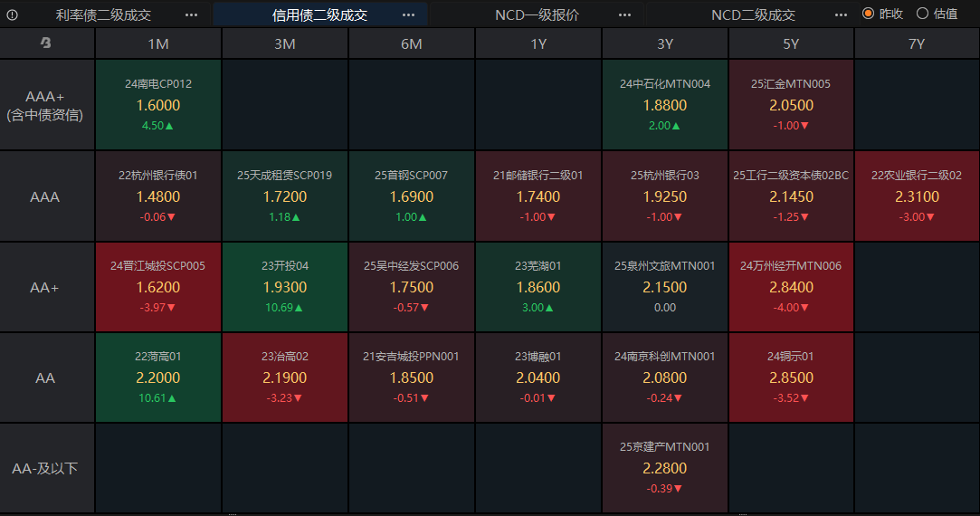Switch to 利率债二级成交 tab
Viewport: 980px width, 516px height.
104,14
